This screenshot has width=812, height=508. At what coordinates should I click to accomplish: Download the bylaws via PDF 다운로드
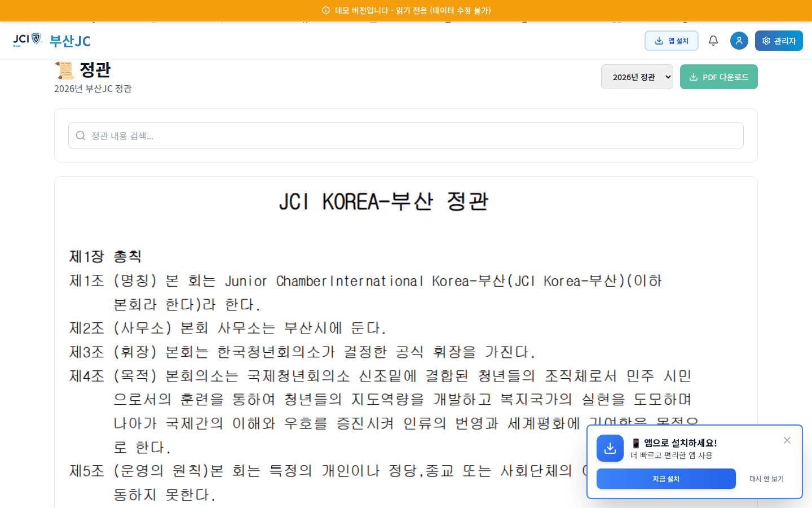[x=719, y=77]
